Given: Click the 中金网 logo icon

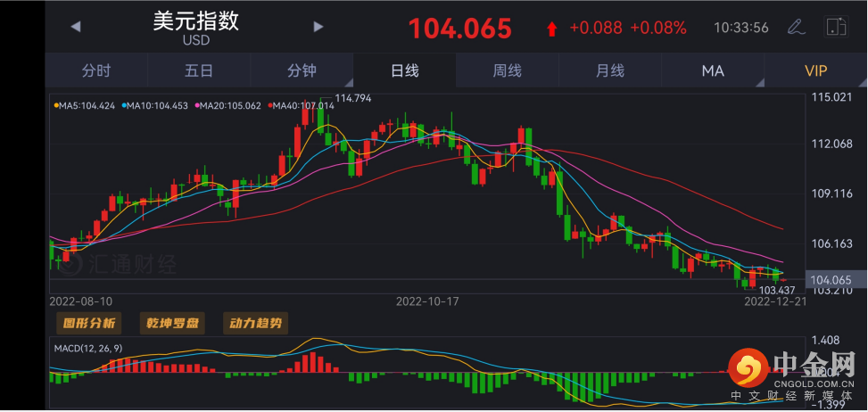Looking at the screenshot, I should click(748, 367).
